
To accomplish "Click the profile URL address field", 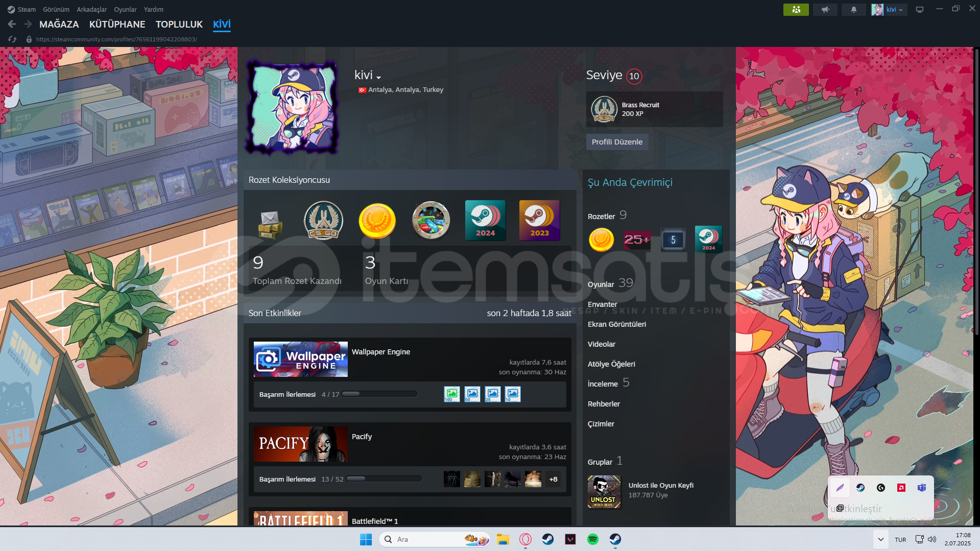I will tap(116, 39).
